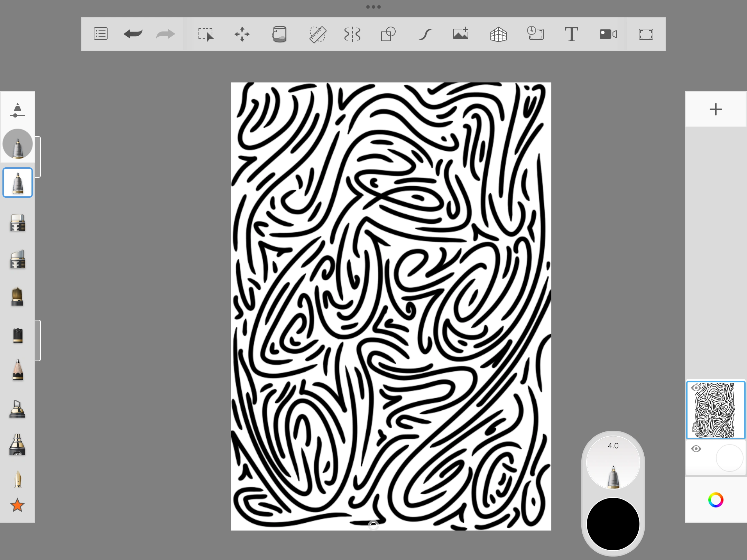
Task: Hide the drawing layer via its eye icon
Action: pos(696,388)
